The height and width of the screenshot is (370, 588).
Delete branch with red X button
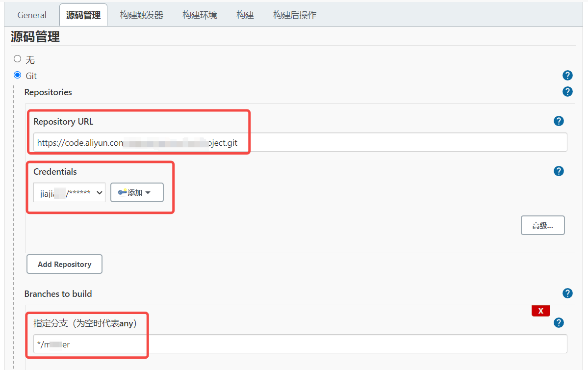coord(540,311)
